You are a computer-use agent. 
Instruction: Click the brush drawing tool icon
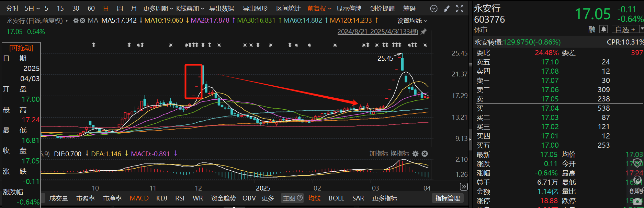coord(447,9)
